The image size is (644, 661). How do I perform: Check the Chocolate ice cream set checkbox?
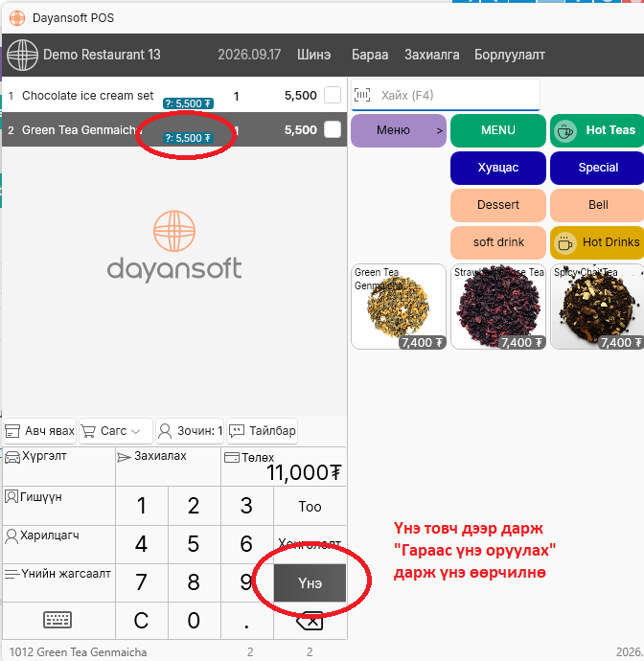click(333, 95)
